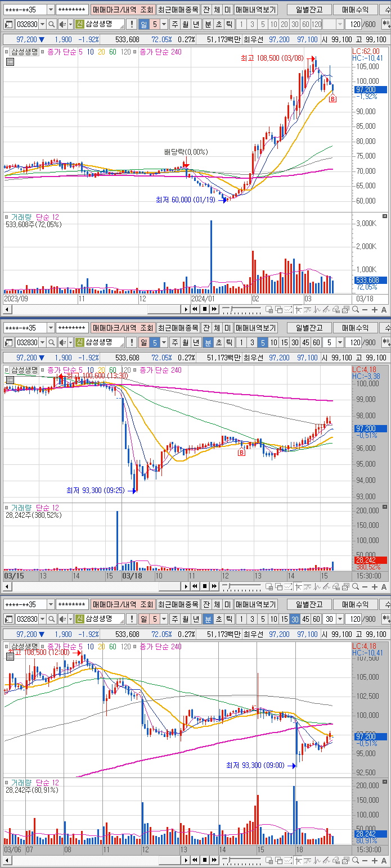Open the dropdown next to 5 after 일 in the top window
This screenshot has height=868, width=391.
[x=164, y=24]
